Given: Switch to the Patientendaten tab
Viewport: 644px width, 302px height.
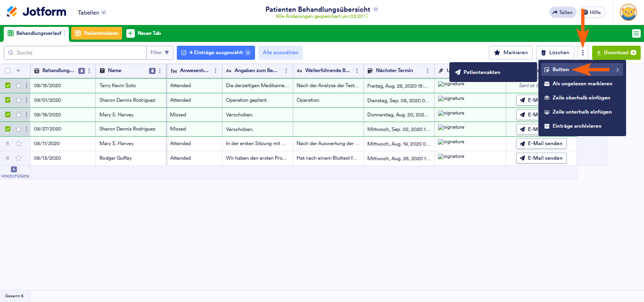Looking at the screenshot, I should pyautogui.click(x=96, y=33).
